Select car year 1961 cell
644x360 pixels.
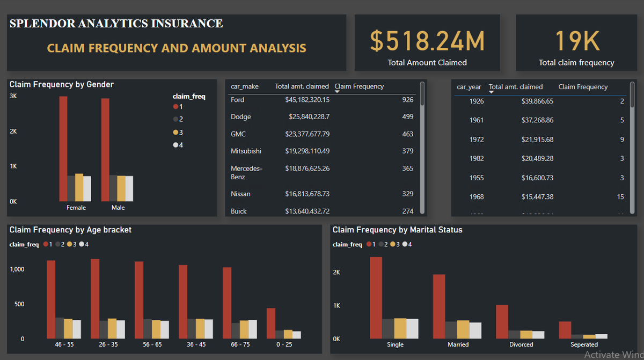(477, 121)
